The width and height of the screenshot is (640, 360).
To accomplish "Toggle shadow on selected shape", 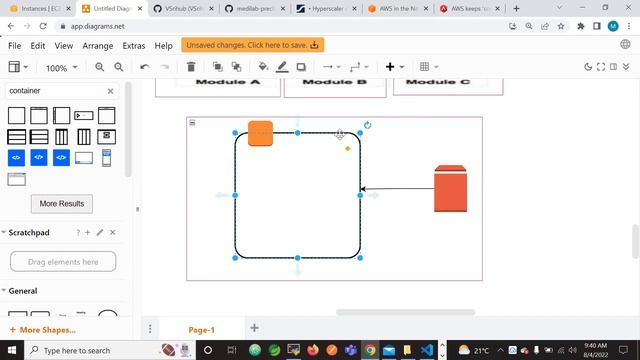I will pos(301,67).
